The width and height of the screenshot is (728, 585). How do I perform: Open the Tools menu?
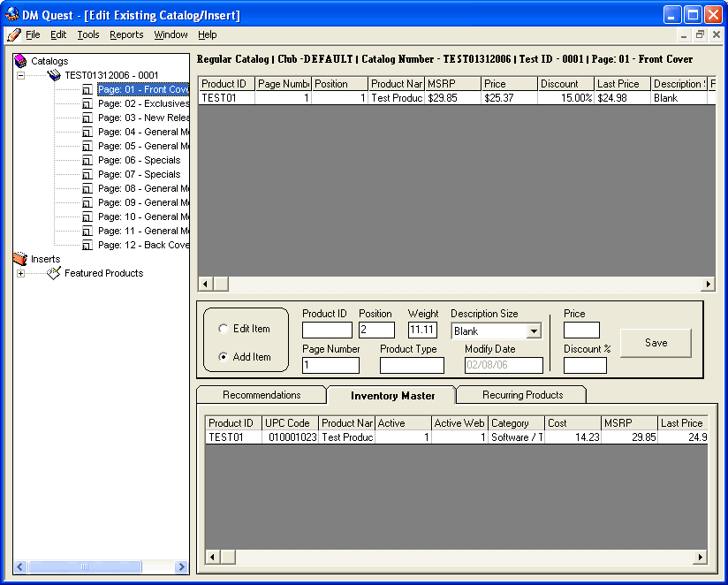88,34
